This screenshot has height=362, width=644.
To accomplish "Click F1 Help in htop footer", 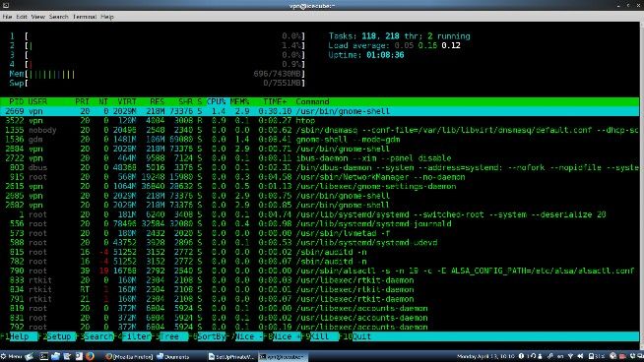I will pos(20,336).
